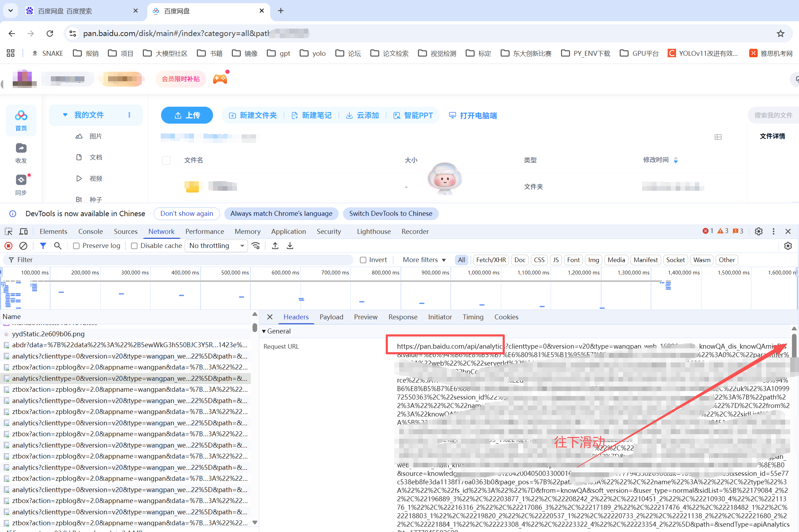Collapse the 我的文件 tree
The image size is (799, 532).
(x=65, y=115)
